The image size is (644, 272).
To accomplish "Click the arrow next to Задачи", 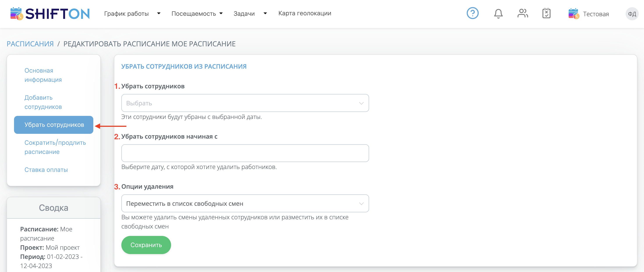I will pyautogui.click(x=265, y=13).
